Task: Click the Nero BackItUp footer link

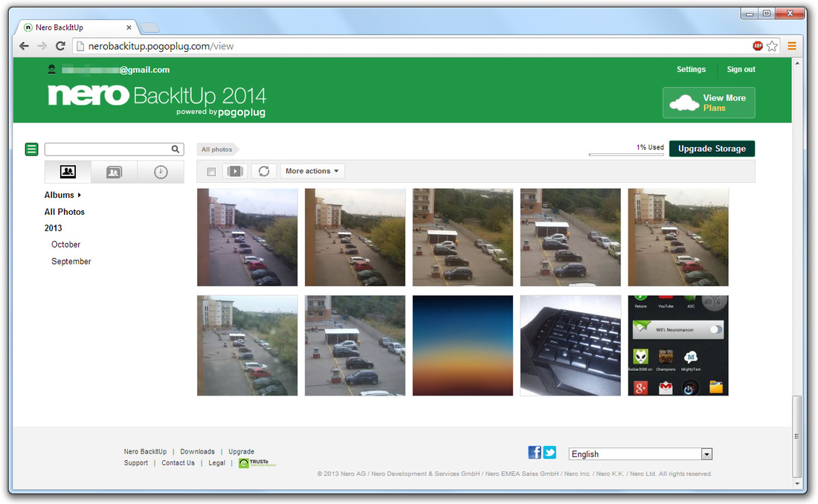Action: click(146, 452)
